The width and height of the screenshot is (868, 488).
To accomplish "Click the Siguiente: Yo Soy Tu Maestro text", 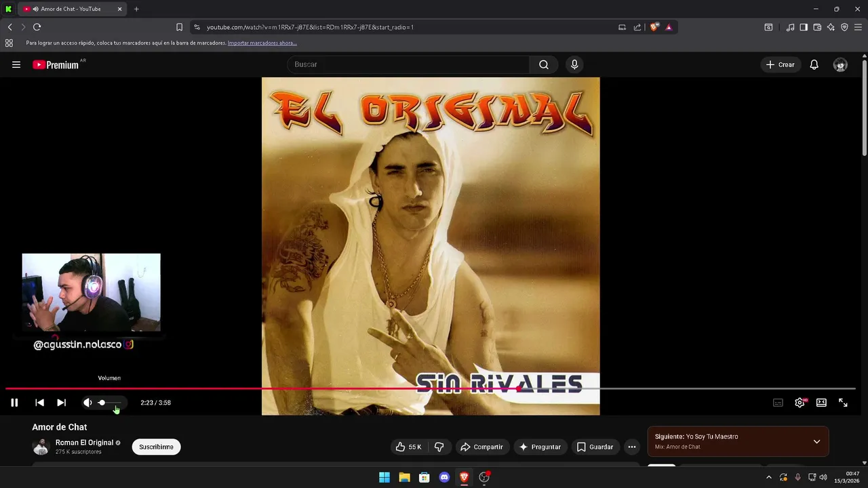I will tap(696, 436).
